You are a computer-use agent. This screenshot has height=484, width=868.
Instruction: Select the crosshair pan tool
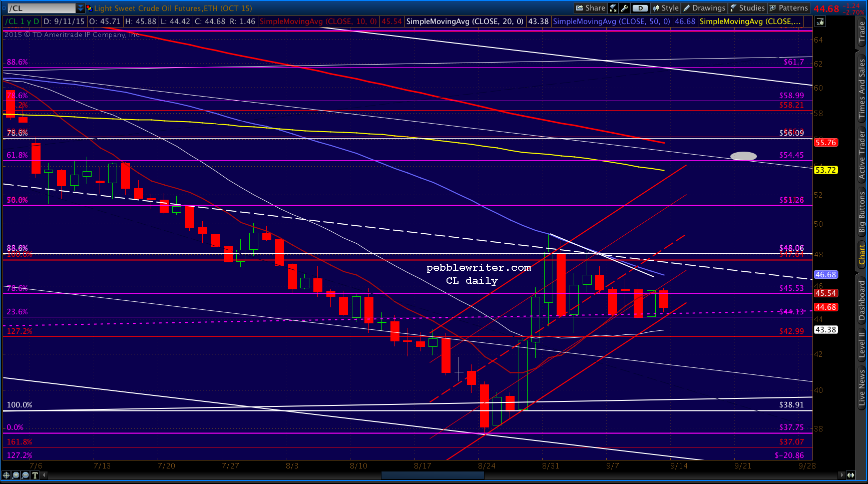(x=7, y=475)
